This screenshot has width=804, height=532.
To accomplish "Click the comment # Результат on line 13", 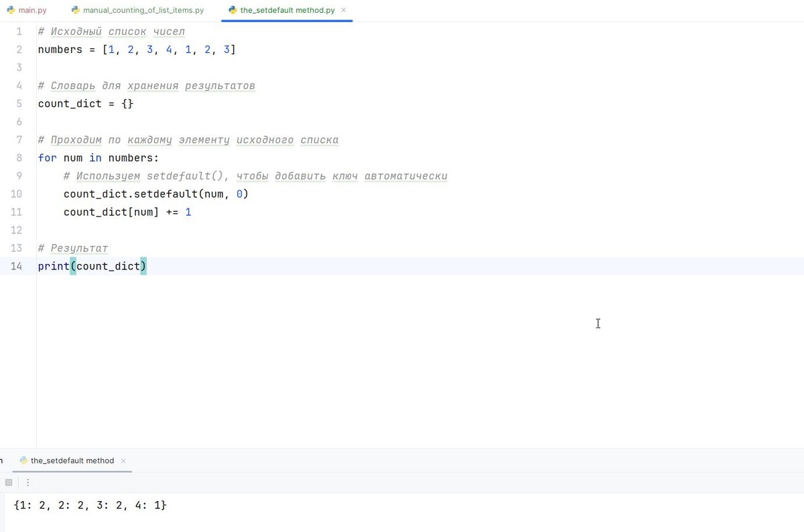I will 73,248.
